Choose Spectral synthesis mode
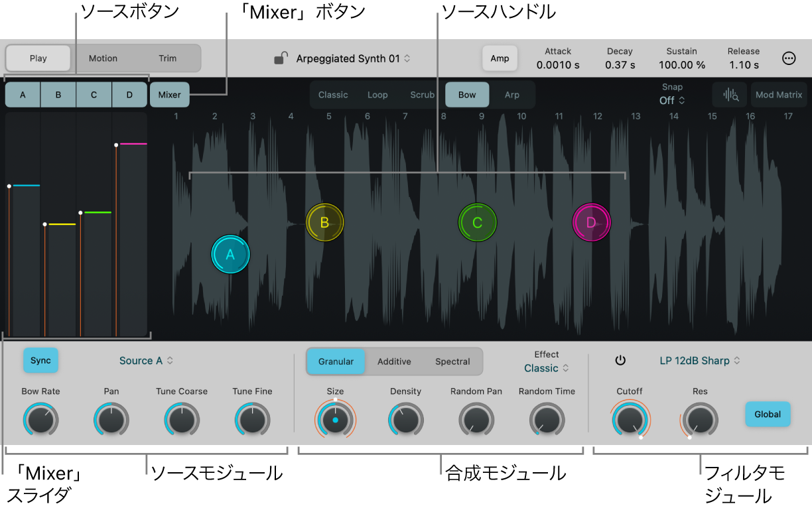 (x=452, y=361)
